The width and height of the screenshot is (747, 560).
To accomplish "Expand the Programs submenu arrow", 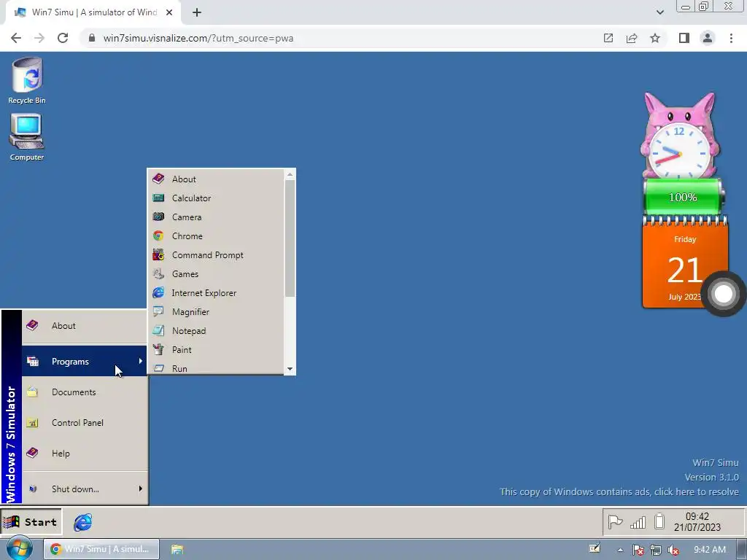I will pyautogui.click(x=140, y=361).
